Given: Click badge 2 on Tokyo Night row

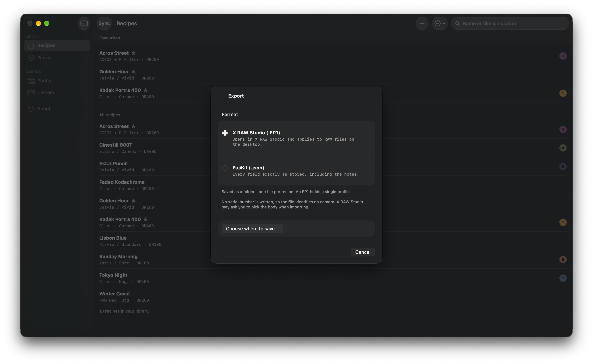Looking at the screenshot, I should (563, 278).
